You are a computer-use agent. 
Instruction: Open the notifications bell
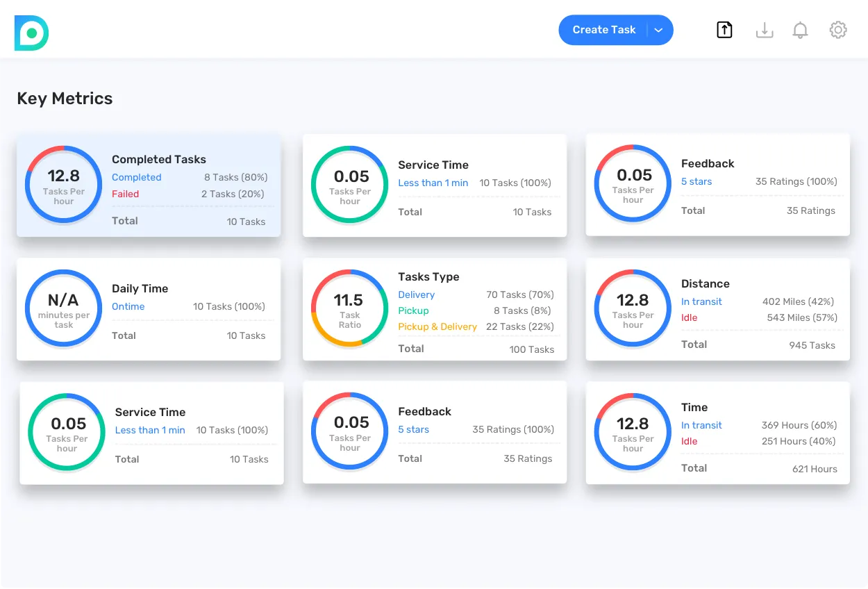pos(801,30)
